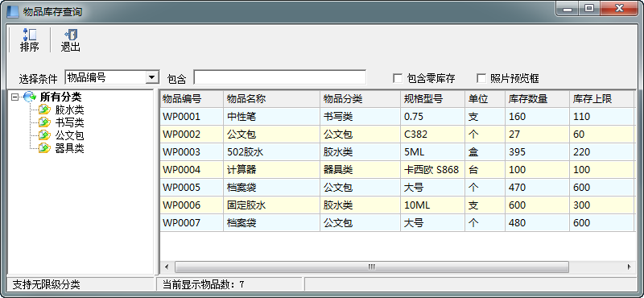Viewport: 644px width, 298px height.
Task: Toggle the 照片预览框 checkbox
Action: (x=481, y=78)
